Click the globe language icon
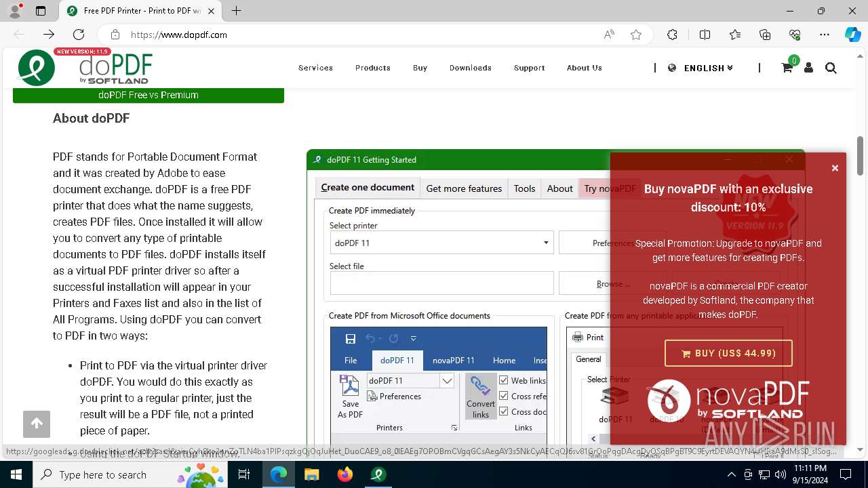 pyautogui.click(x=672, y=68)
